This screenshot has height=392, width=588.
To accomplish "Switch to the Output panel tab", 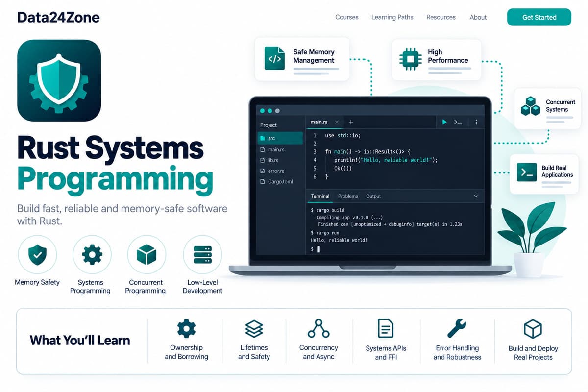I will pyautogui.click(x=373, y=196).
